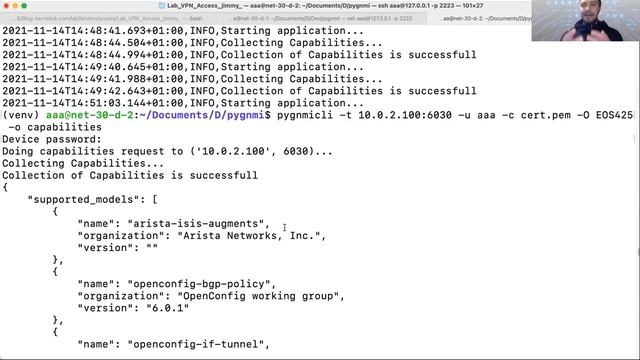Click the window title Lab_VPN_Access_jimmy_ text
The width and height of the screenshot is (640, 360).
click(205, 6)
